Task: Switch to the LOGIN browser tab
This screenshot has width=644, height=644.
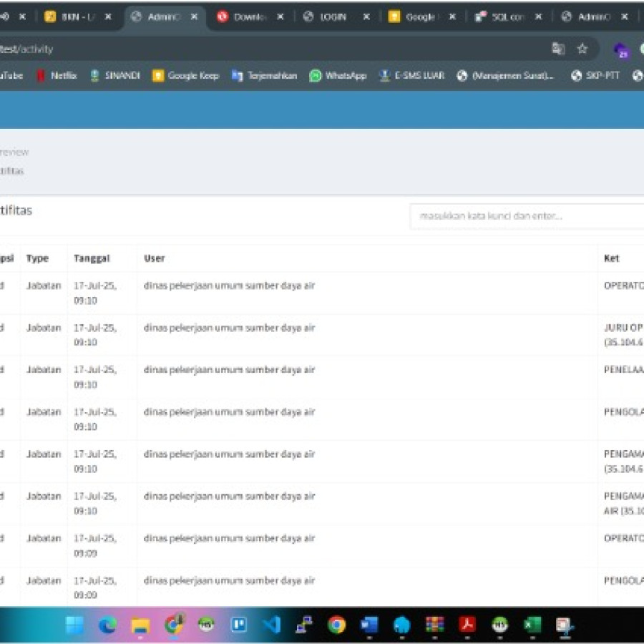Action: 333,16
